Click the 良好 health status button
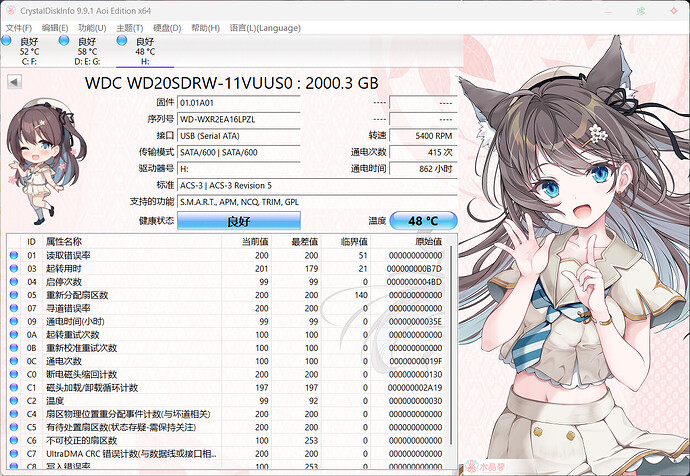This screenshot has height=476, width=690. coord(239,221)
